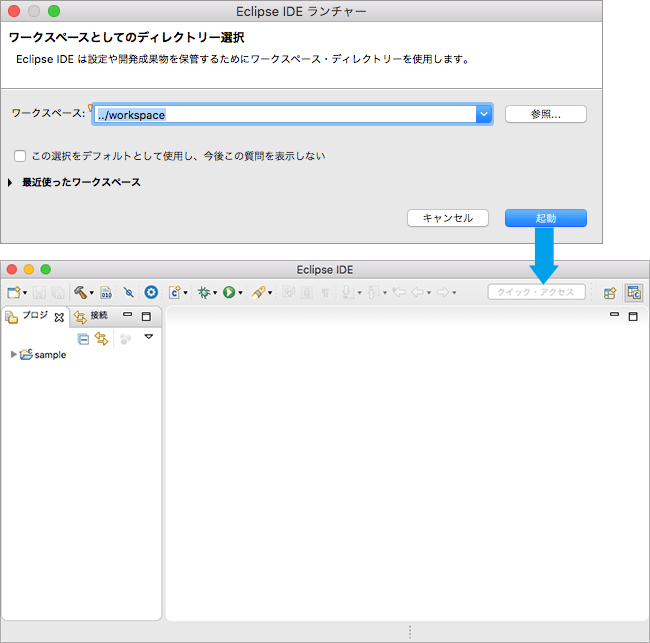Click the Open Perspective icon

click(x=610, y=293)
